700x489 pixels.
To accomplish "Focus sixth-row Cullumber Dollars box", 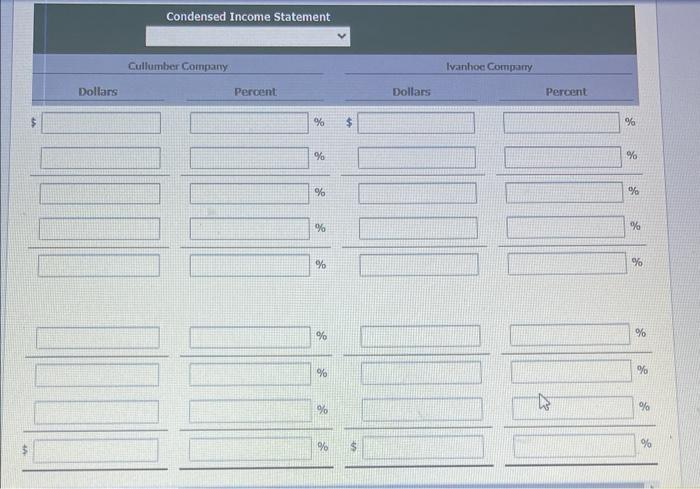I will pos(98,338).
